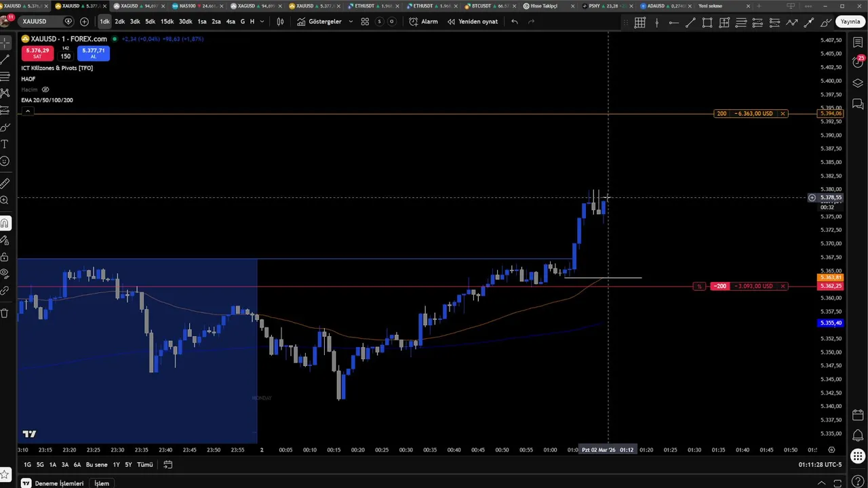This screenshot has width=868, height=488.
Task: Select the grid drawing tool in favorites toolbar
Action: click(x=639, y=22)
